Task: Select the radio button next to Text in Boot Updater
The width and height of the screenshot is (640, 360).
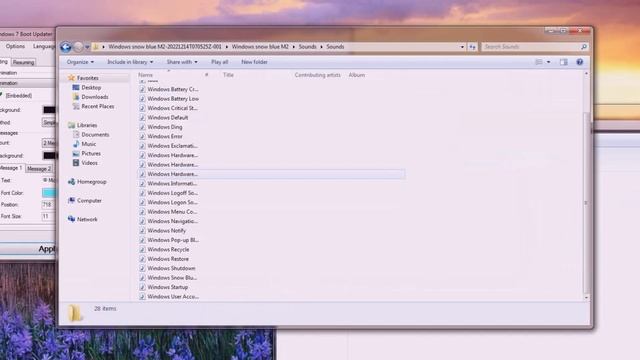Action: coord(45,180)
